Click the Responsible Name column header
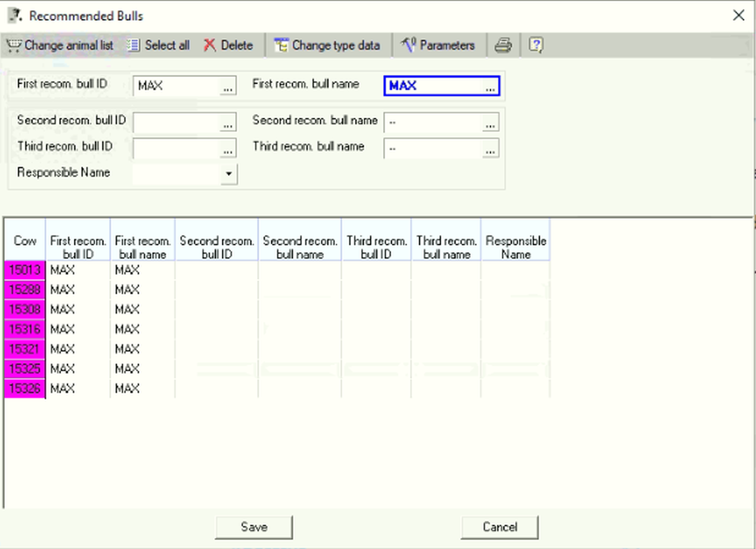 tap(515, 240)
